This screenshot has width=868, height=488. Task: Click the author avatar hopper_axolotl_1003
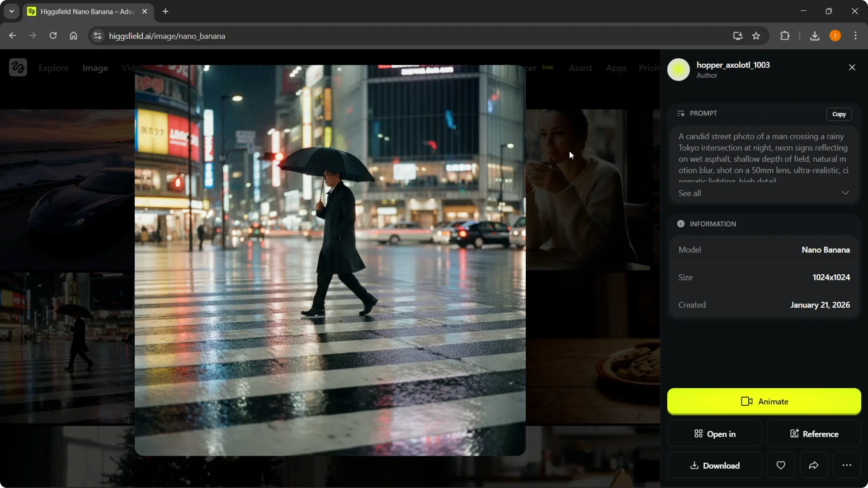[x=679, y=70]
